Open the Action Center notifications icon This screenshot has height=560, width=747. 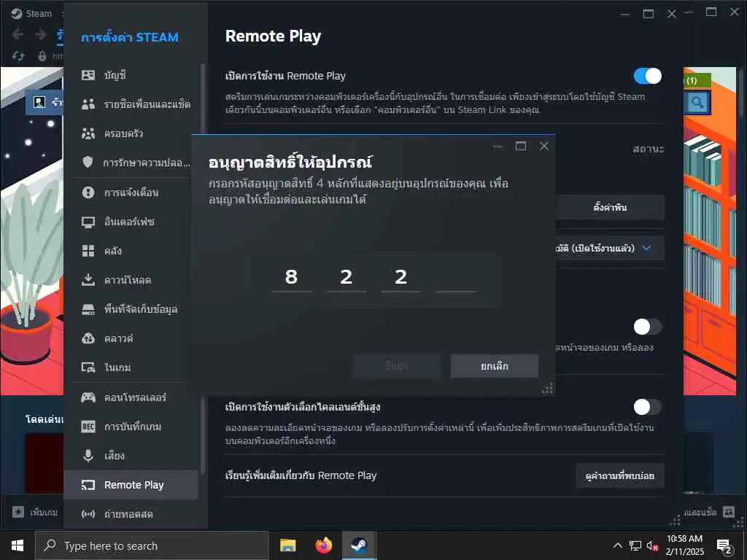[x=724, y=546]
